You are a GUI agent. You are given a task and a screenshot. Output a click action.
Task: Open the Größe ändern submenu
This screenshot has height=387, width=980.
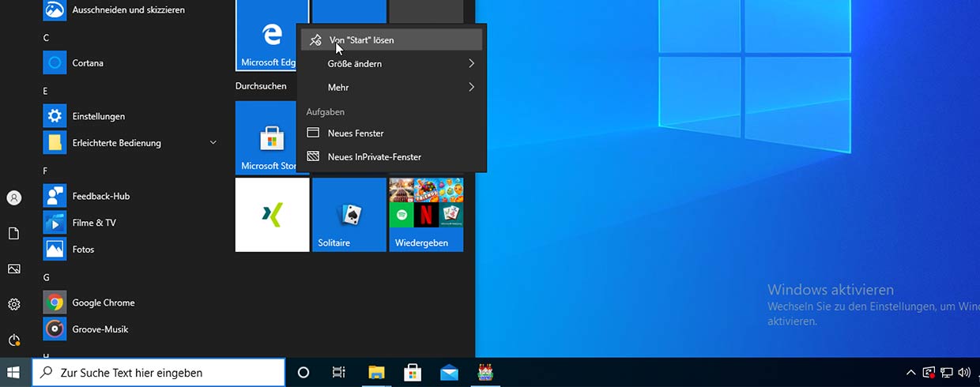coord(391,63)
